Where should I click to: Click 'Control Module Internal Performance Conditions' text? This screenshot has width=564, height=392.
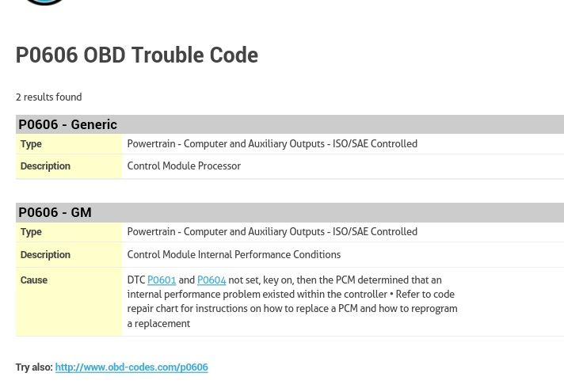point(234,255)
